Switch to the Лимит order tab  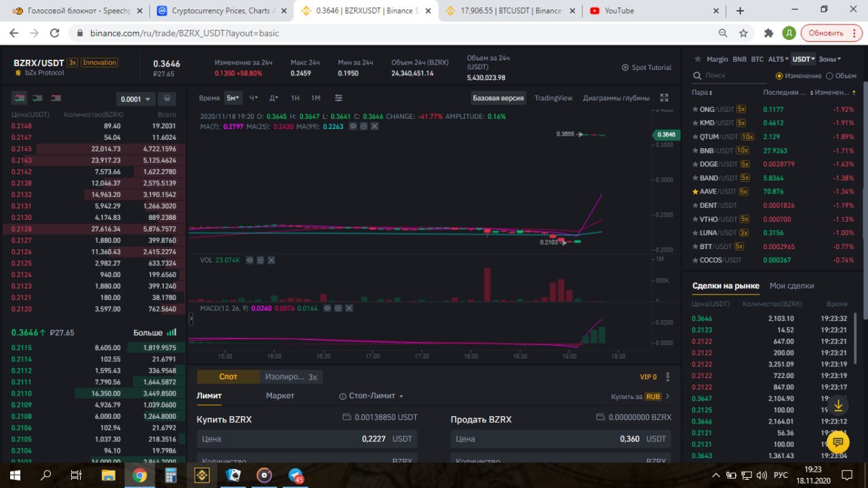point(209,396)
